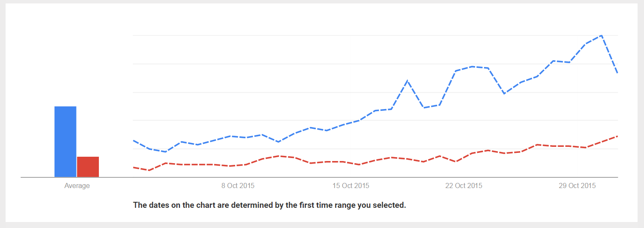The image size is (644, 228).
Task: Select the 22 Oct 2015 axis label
Action: point(463,186)
